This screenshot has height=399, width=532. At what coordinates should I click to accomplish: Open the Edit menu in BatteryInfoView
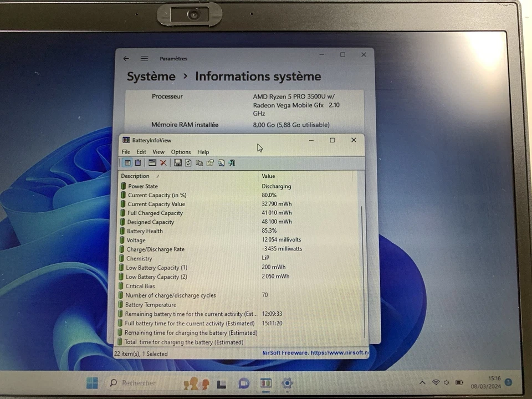141,152
